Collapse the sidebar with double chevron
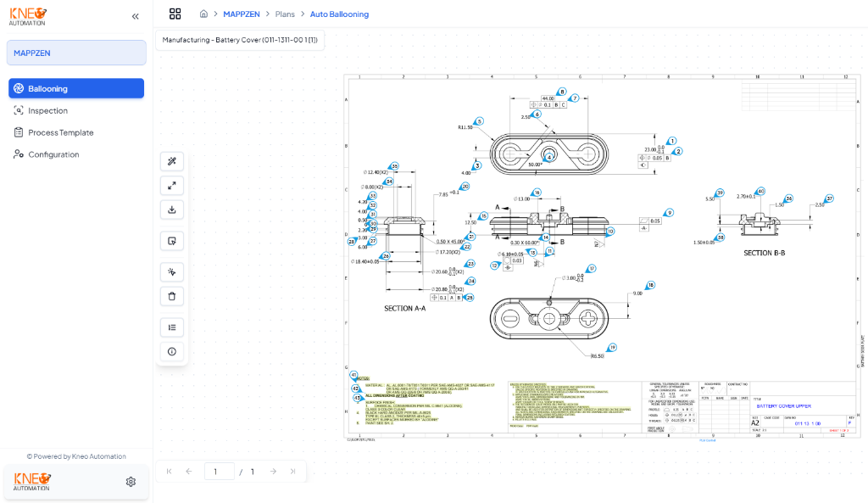 135,17
